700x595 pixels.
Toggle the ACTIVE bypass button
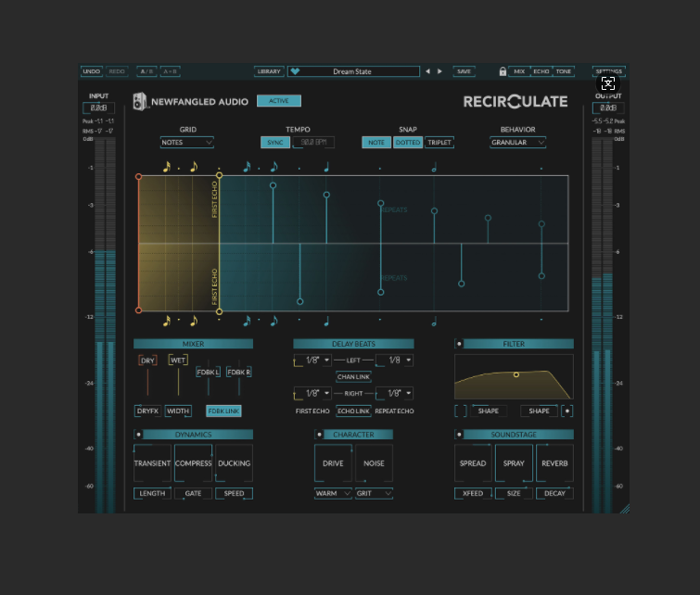pyautogui.click(x=279, y=101)
